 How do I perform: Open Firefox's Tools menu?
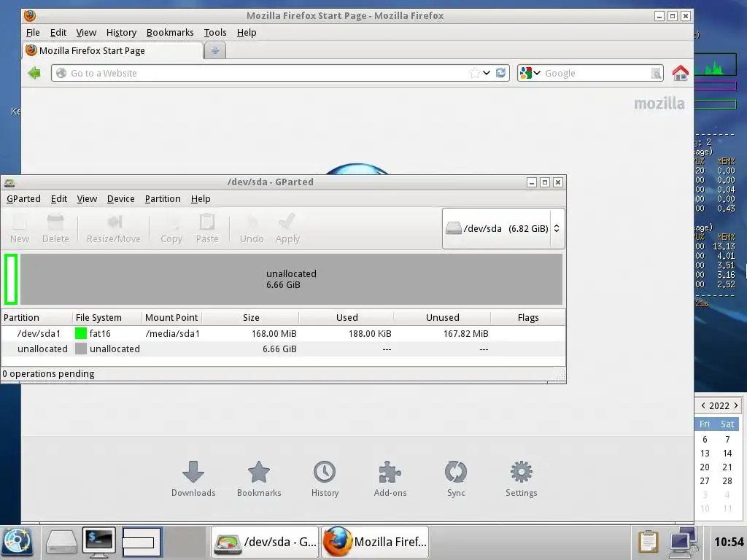coord(215,32)
